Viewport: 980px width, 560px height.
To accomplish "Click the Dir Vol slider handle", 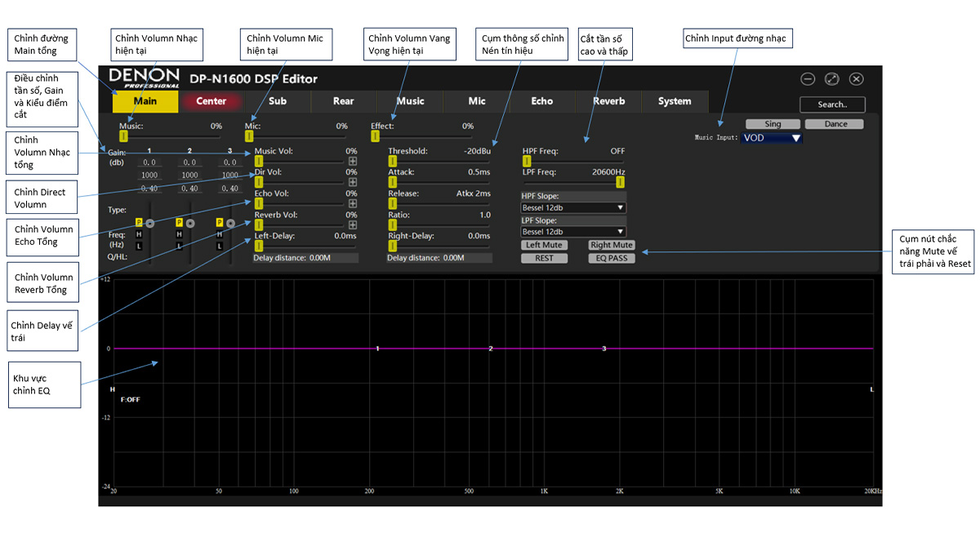I will coord(259,182).
